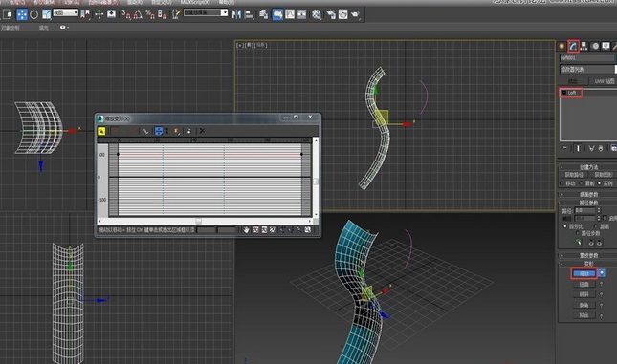Click the Get Shape button
The image size is (617, 364).
pyautogui.click(x=604, y=175)
